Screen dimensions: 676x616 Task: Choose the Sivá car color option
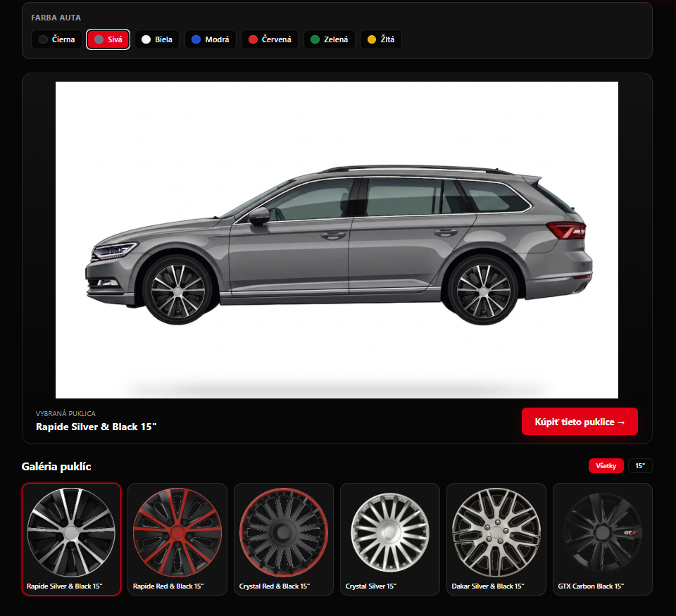[x=108, y=39]
